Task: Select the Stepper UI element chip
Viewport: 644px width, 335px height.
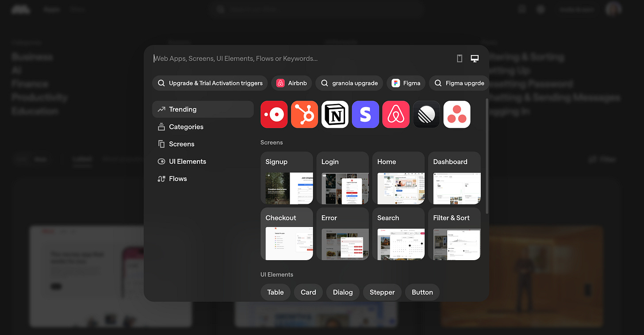Action: [x=382, y=292]
